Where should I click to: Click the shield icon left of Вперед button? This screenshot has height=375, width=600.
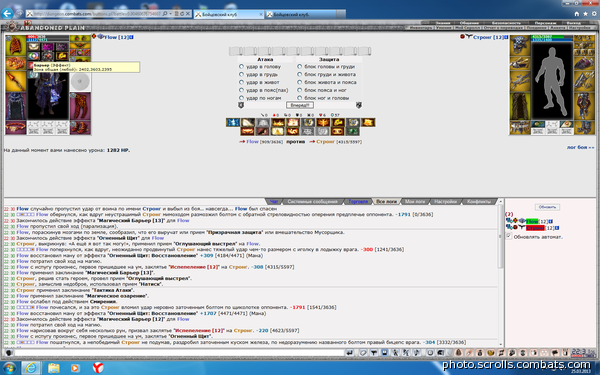[241, 105]
